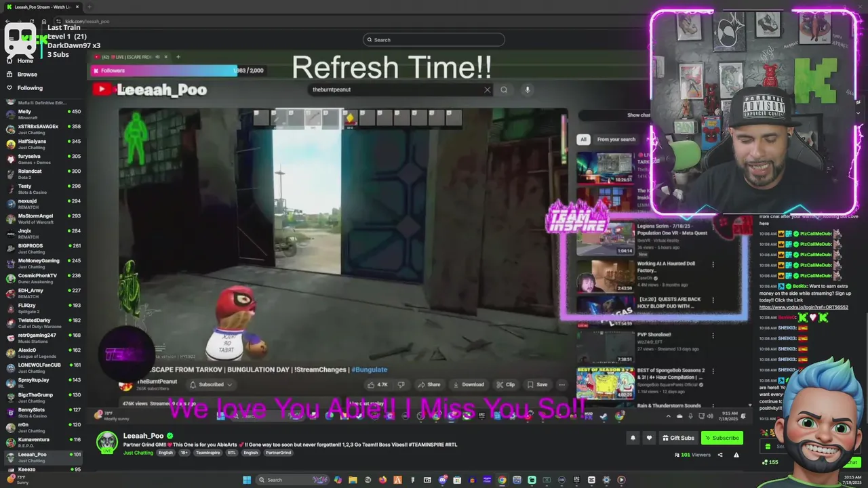Viewport: 868px width, 488px height.
Task: Click the YouTube search magnifier button
Action: tap(504, 89)
